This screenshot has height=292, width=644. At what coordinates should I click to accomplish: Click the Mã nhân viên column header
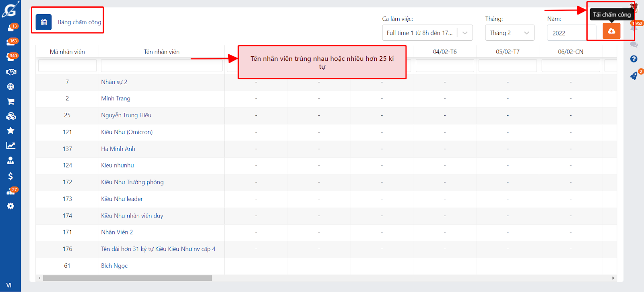(67, 52)
